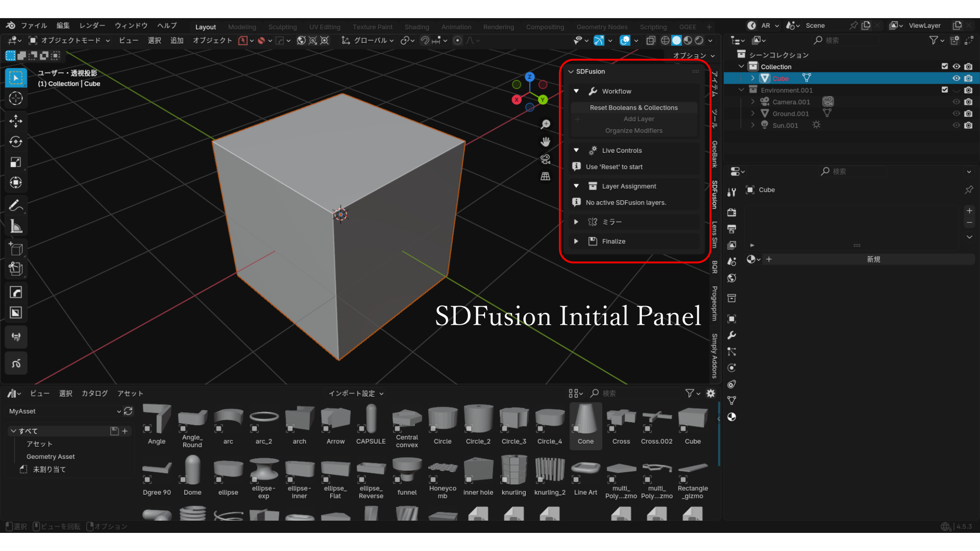Open the MyAsset library dropdown
This screenshot has height=551, width=980.
(x=65, y=411)
